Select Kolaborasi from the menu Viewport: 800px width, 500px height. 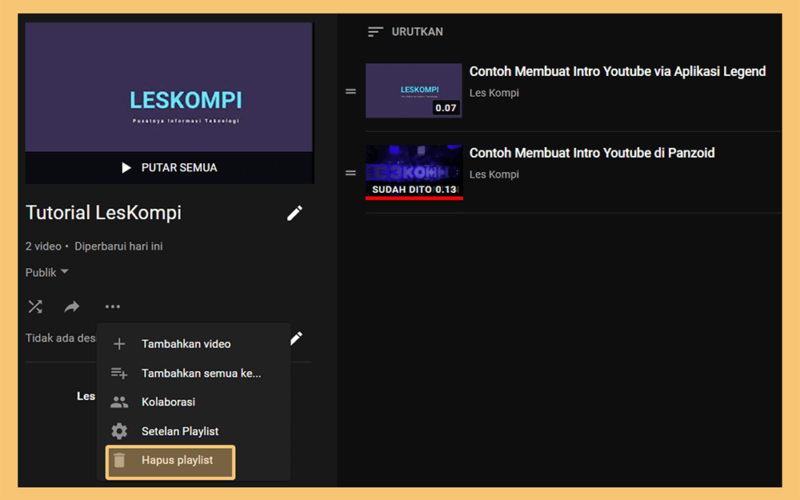(194, 402)
